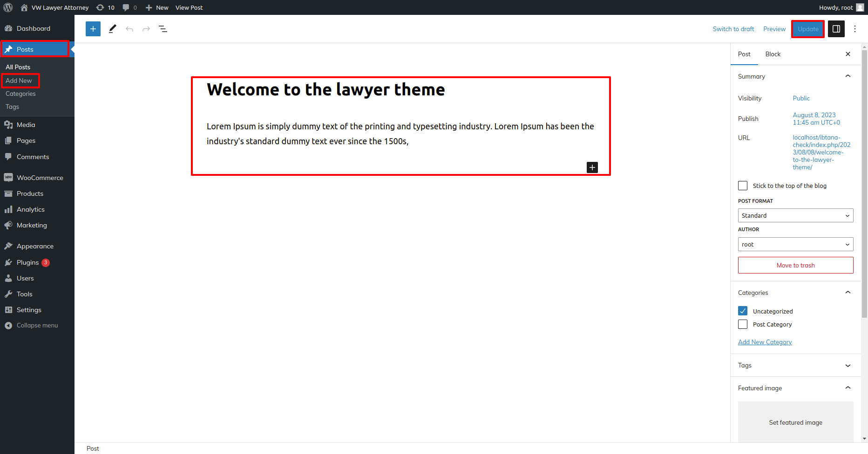This screenshot has height=454, width=868.
Task: Click View Post in admin bar
Action: pyautogui.click(x=189, y=7)
